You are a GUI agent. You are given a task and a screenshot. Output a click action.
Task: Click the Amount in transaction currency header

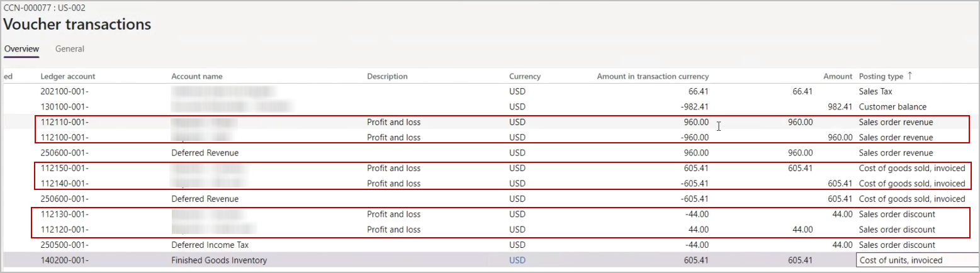pos(652,77)
